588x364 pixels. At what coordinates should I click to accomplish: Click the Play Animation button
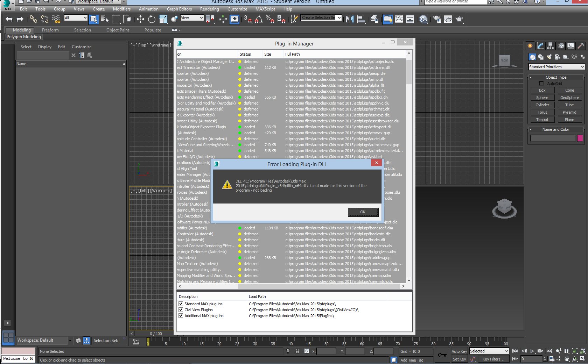click(532, 351)
